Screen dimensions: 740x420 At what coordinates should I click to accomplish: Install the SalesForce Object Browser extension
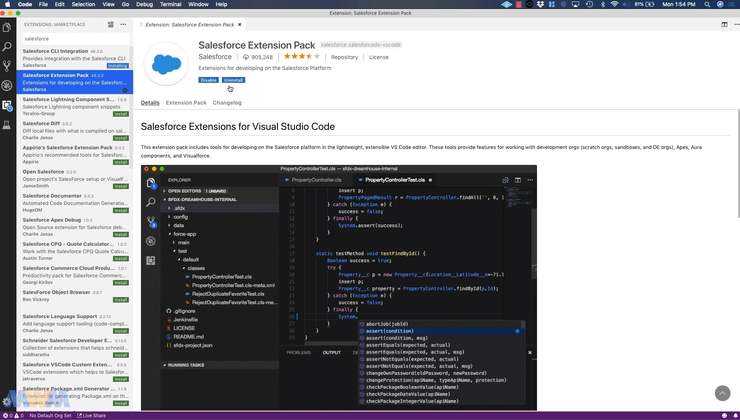click(x=120, y=300)
